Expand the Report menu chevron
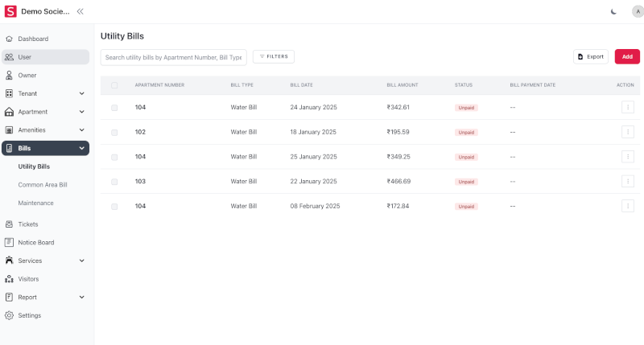644x345 pixels. (81, 298)
